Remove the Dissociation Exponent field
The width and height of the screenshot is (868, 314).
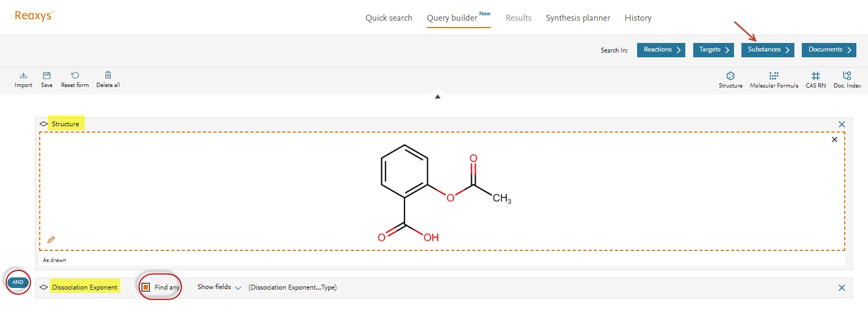(x=842, y=287)
